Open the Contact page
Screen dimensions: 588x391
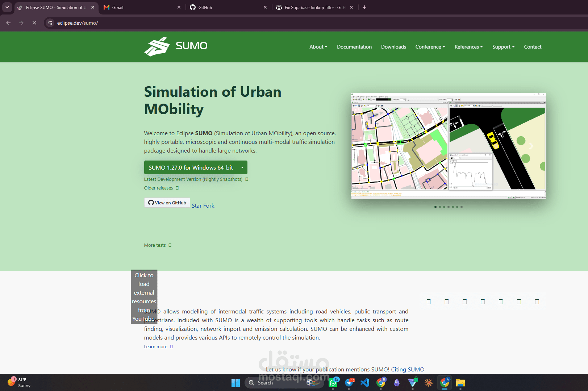(x=533, y=47)
